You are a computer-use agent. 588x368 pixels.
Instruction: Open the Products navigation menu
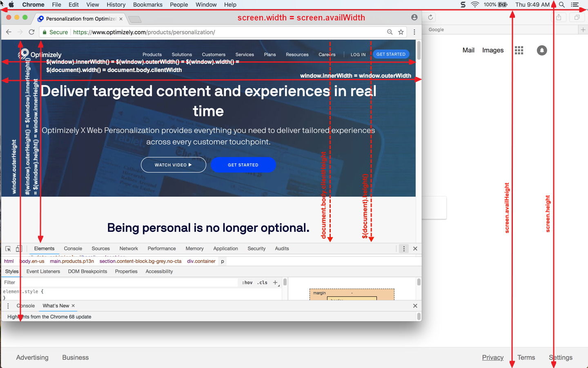[x=152, y=54]
